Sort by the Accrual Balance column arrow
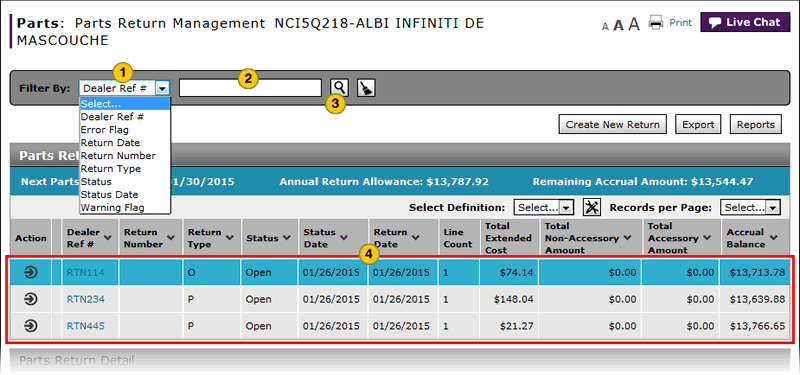This screenshot has width=800, height=375. click(774, 238)
